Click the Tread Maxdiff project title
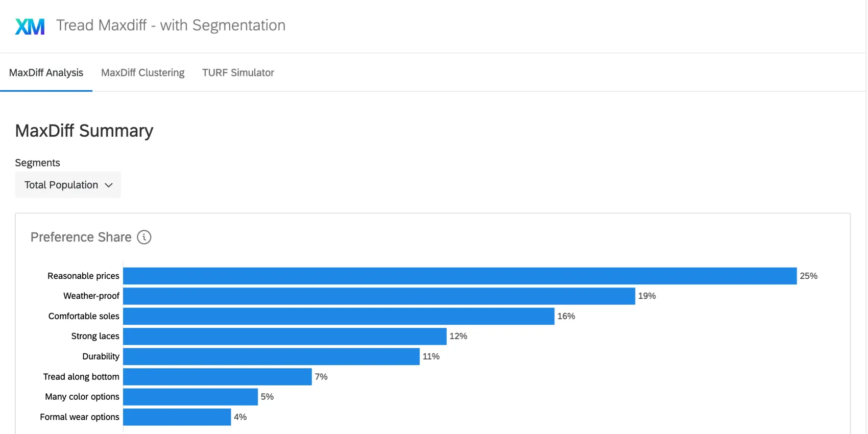Image resolution: width=868 pixels, height=434 pixels. click(x=171, y=25)
